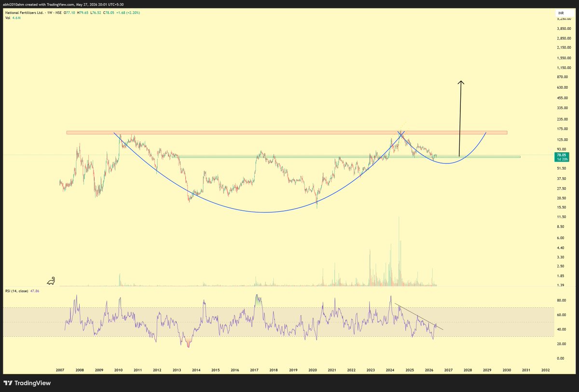The height and width of the screenshot is (392, 579).
Task: Click the 2026 label on time axis
Action: 429,370
